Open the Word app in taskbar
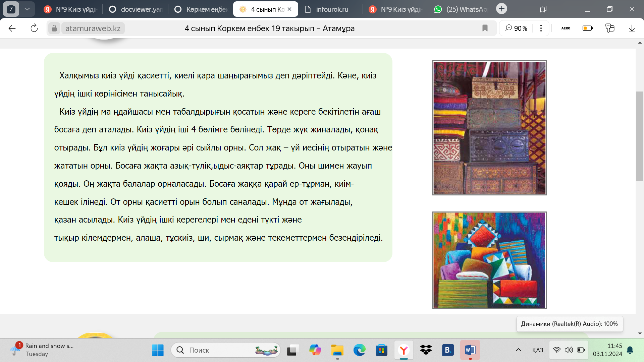Viewport: 644px width, 362px height. click(x=470, y=350)
